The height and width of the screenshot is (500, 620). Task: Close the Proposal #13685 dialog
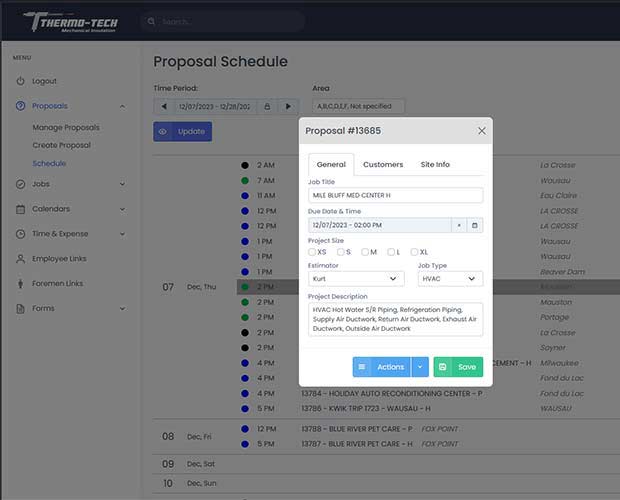pos(482,131)
